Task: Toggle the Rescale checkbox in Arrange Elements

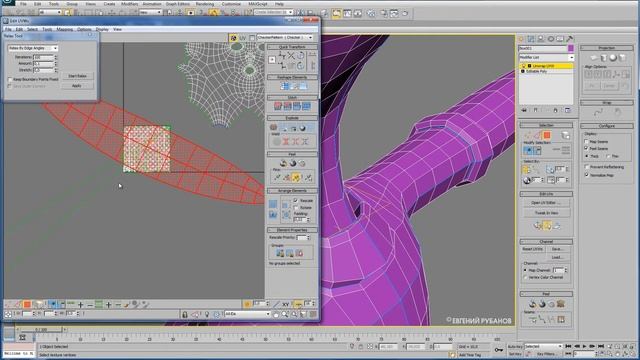Action: (296, 201)
